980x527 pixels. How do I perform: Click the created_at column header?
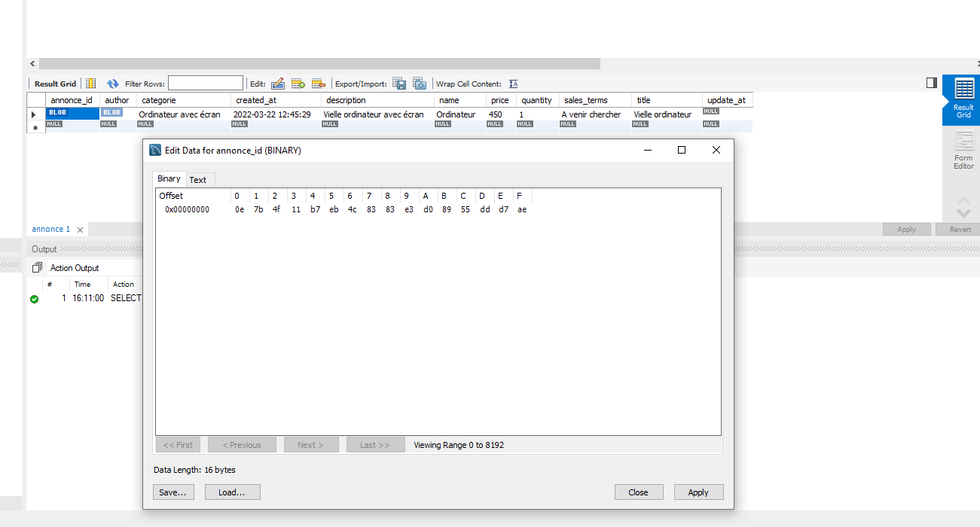point(276,100)
